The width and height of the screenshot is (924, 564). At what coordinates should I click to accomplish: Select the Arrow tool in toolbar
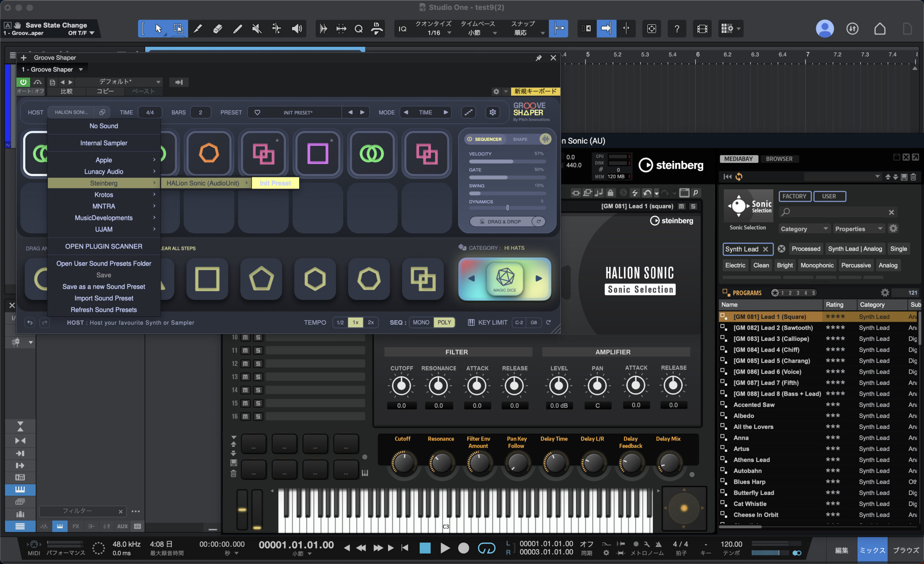click(158, 29)
